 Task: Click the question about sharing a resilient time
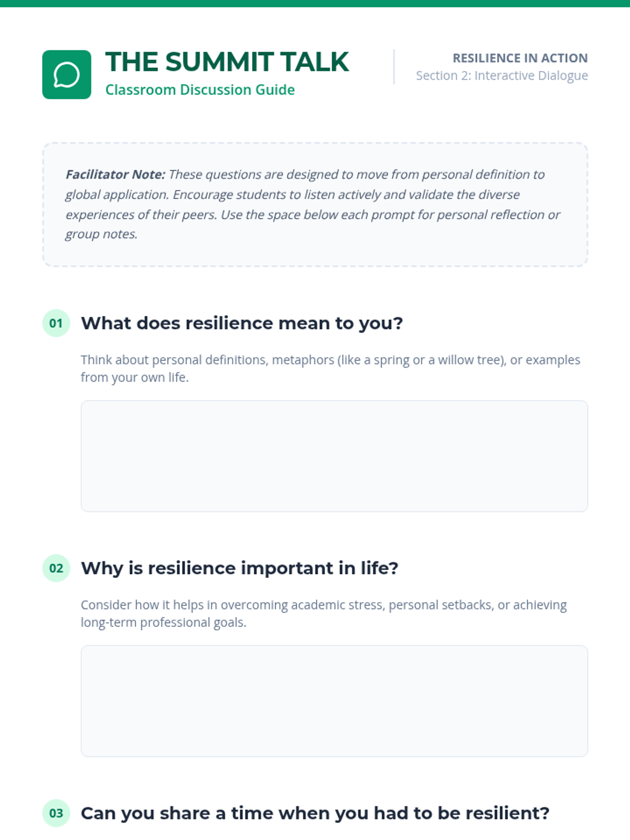[x=315, y=813]
